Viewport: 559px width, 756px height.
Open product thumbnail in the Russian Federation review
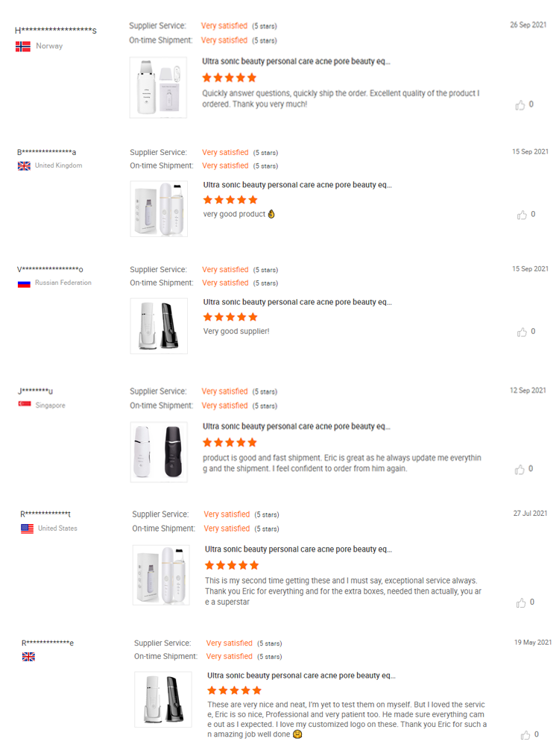click(x=158, y=326)
